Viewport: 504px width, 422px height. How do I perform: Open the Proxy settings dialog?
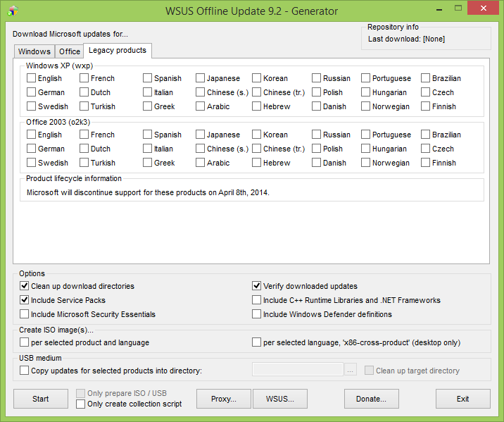coord(225,399)
